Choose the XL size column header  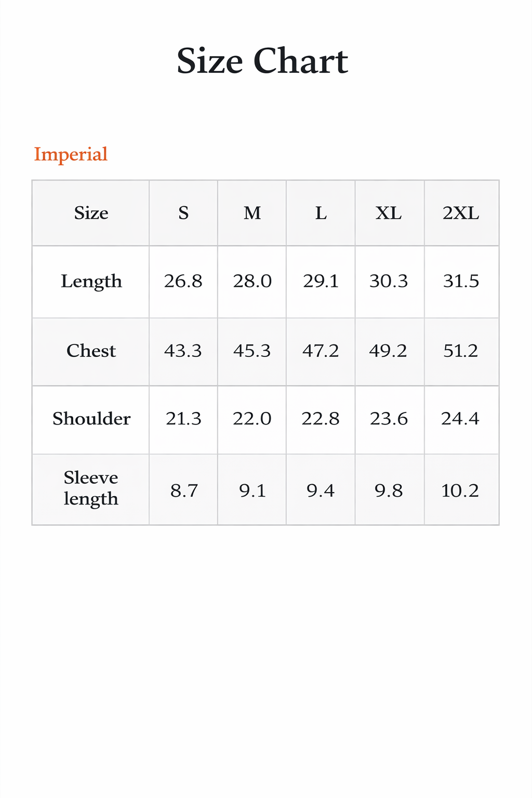pyautogui.click(x=389, y=213)
